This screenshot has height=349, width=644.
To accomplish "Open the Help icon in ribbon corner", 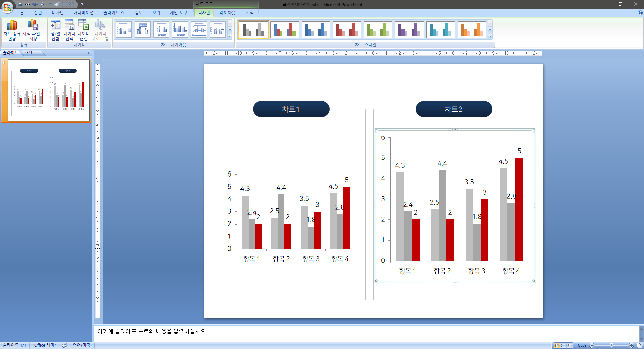I will click(640, 13).
